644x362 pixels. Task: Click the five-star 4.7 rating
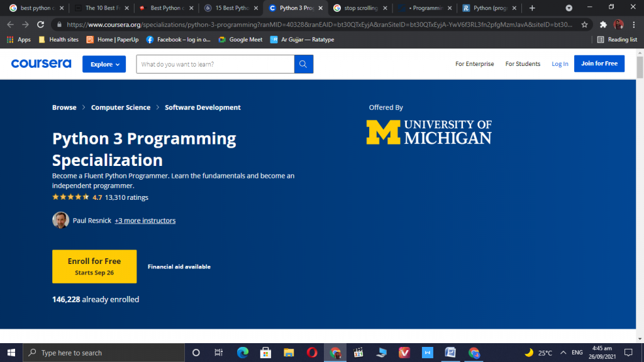(x=77, y=197)
